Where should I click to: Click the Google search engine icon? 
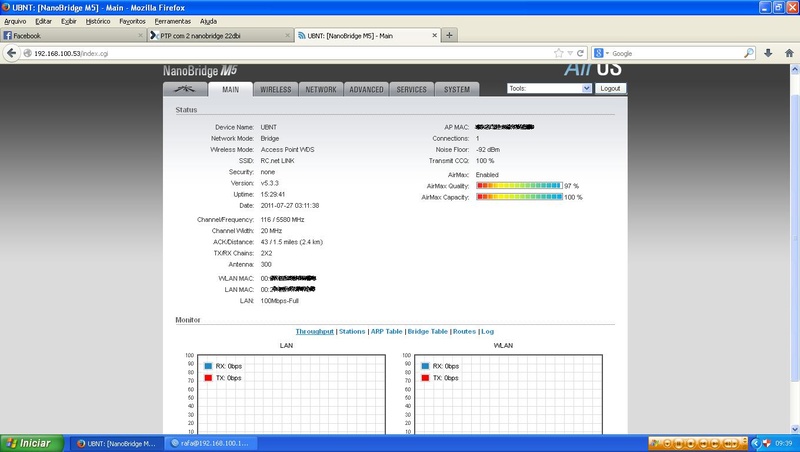tap(599, 53)
